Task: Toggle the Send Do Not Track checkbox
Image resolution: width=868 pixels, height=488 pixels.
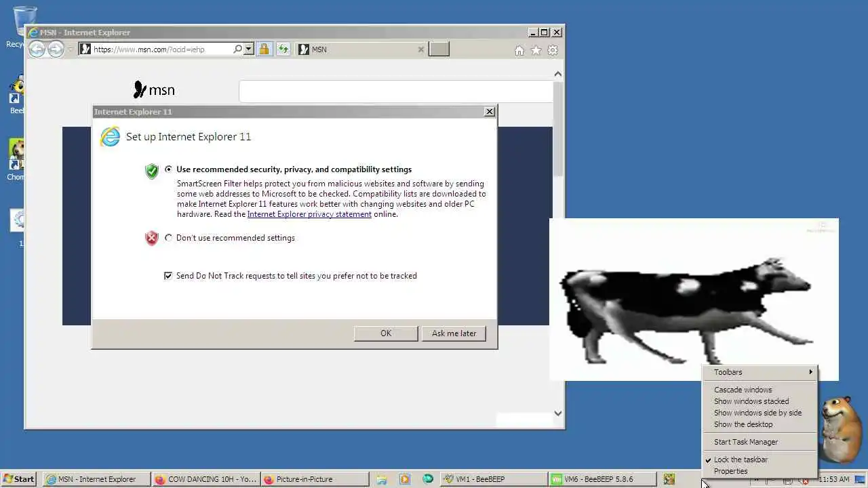Action: (168, 276)
